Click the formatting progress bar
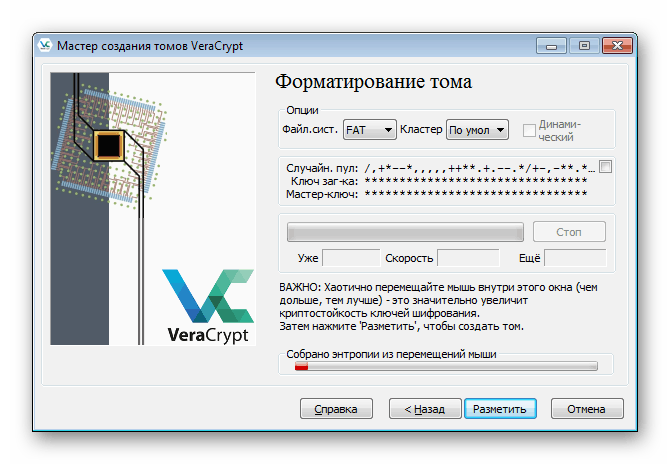670x464 pixels. click(x=405, y=232)
